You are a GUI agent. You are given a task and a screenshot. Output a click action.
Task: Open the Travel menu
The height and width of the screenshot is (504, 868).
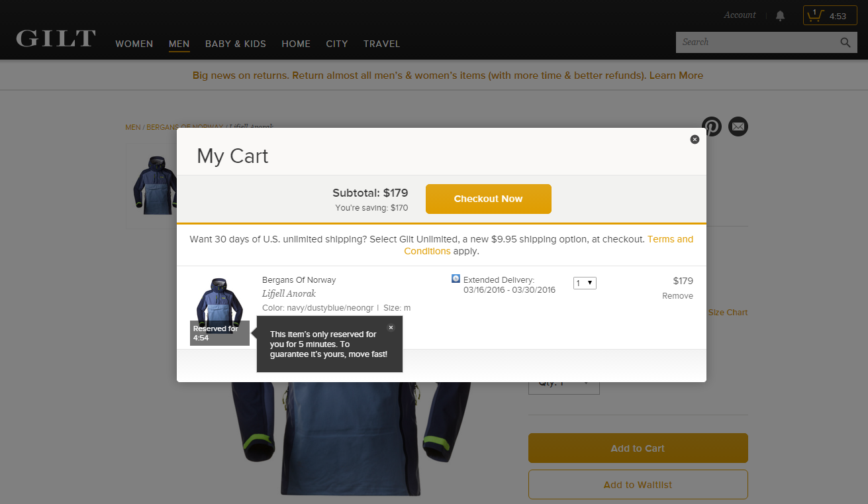coord(382,44)
